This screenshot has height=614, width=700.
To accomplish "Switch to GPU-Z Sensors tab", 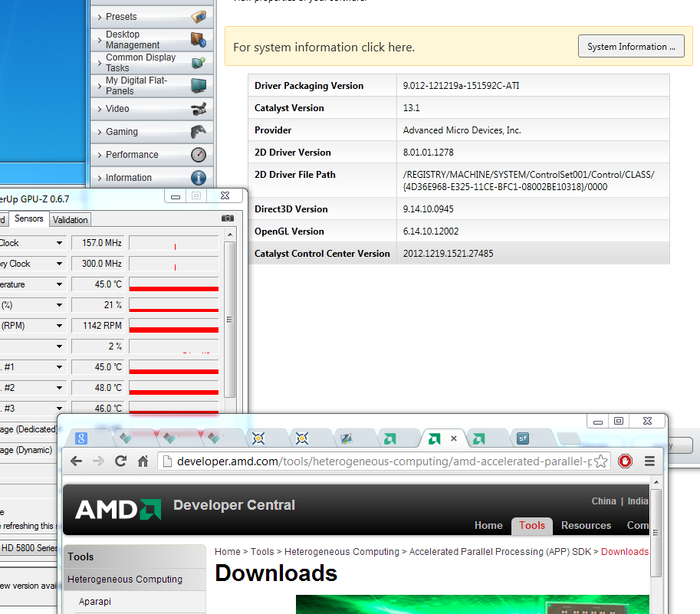I will pyautogui.click(x=28, y=218).
